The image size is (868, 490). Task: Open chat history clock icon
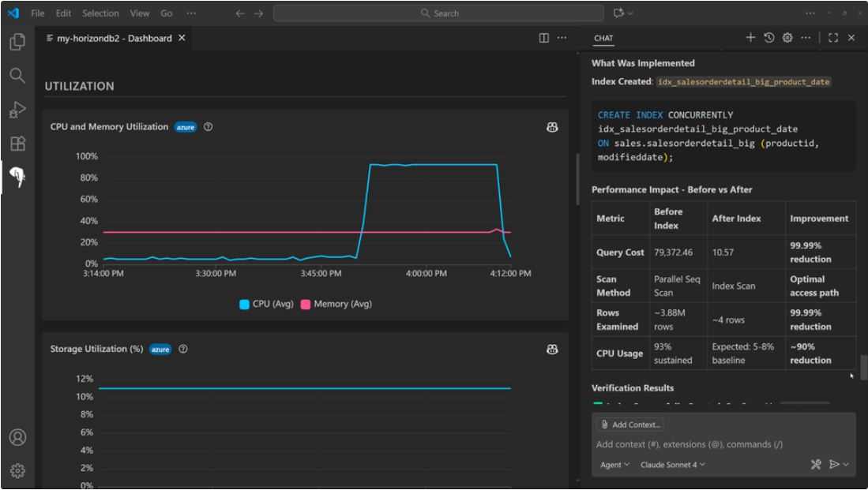tap(768, 38)
